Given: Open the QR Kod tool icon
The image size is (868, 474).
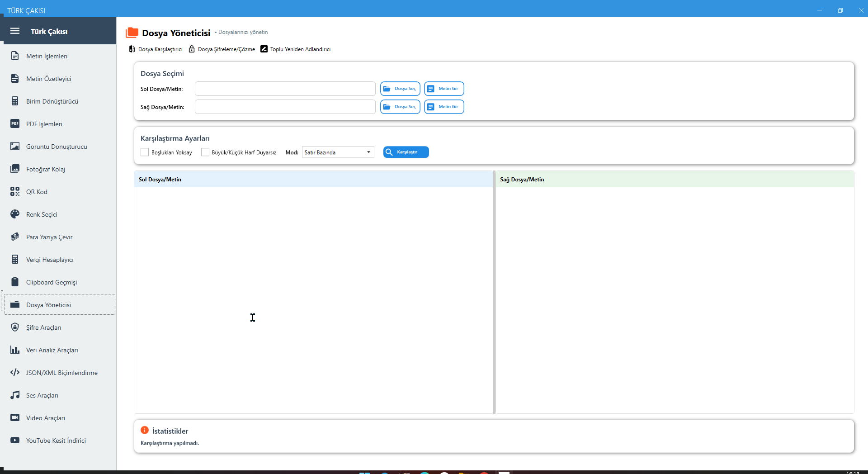Looking at the screenshot, I should click(15, 192).
